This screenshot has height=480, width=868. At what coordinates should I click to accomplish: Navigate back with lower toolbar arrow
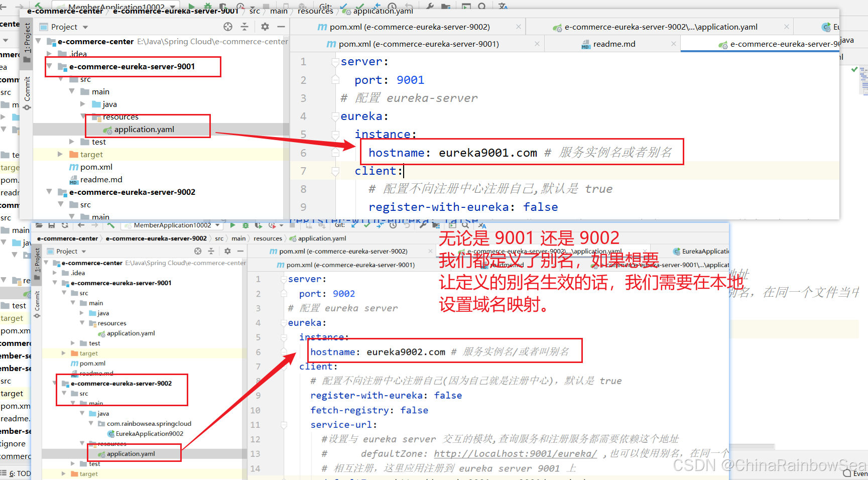click(81, 225)
